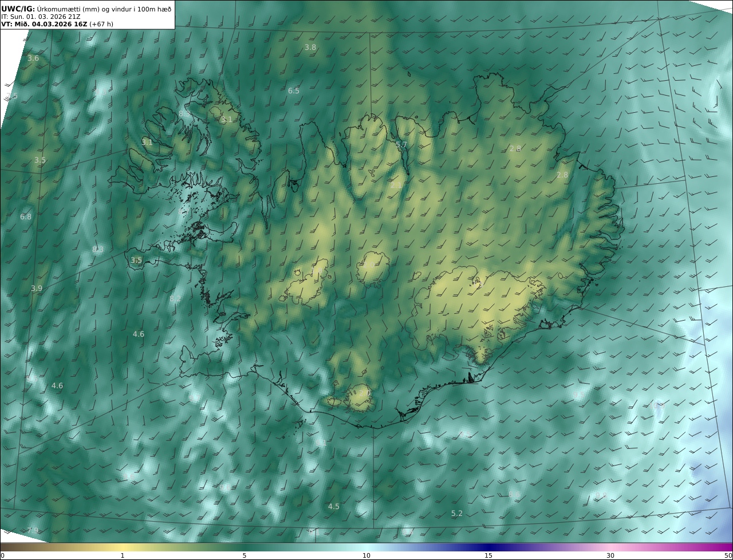The image size is (733, 560).
Task: Click the colorbar tick label 1
Action: (x=123, y=555)
